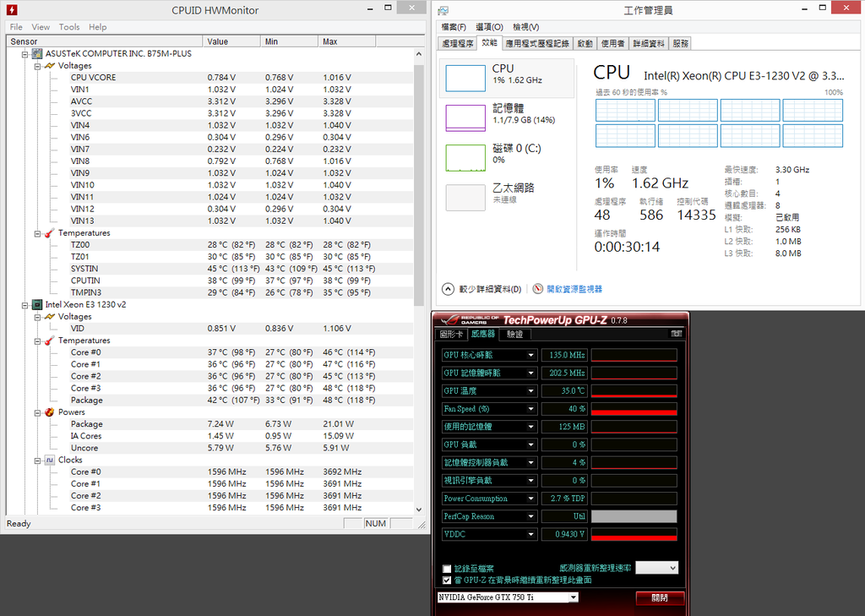
Task: Collapse the Powers tree node
Action: [37, 413]
